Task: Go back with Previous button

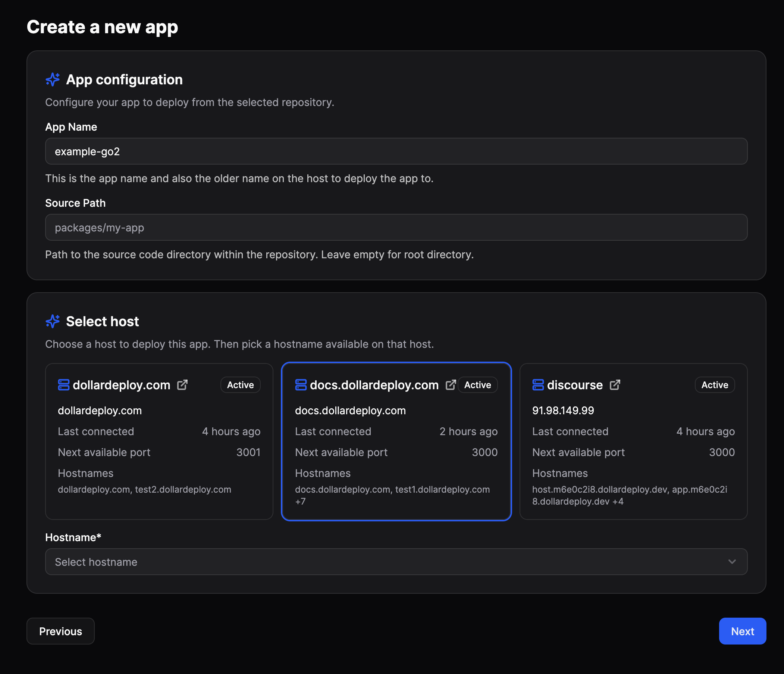Action: point(60,631)
